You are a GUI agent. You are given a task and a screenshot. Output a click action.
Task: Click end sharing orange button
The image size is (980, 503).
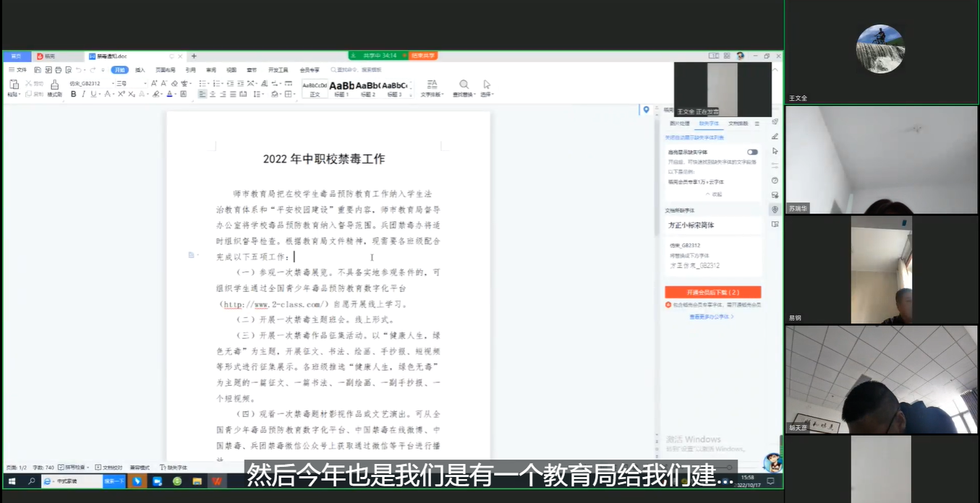click(423, 56)
